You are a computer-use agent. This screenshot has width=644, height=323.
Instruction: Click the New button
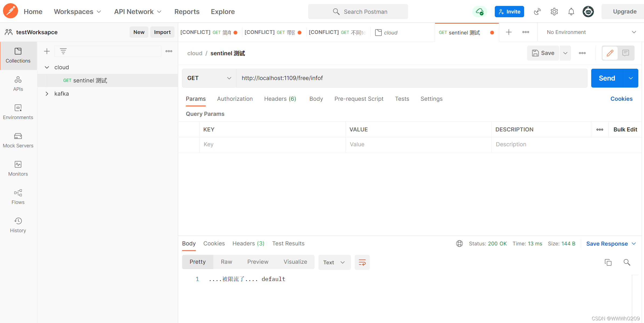(139, 32)
